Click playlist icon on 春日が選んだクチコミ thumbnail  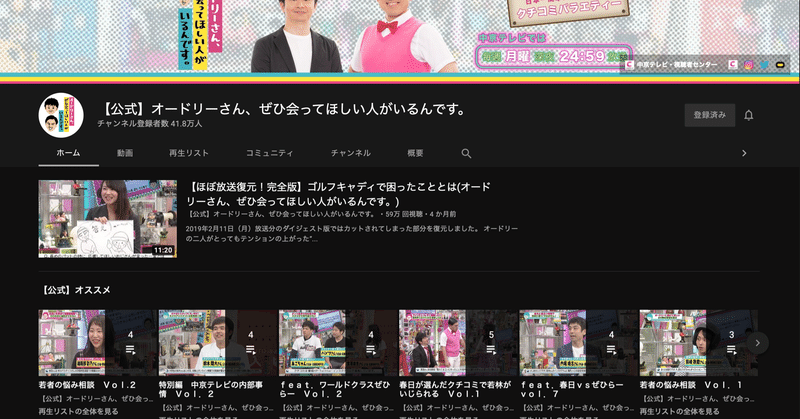coord(491,350)
